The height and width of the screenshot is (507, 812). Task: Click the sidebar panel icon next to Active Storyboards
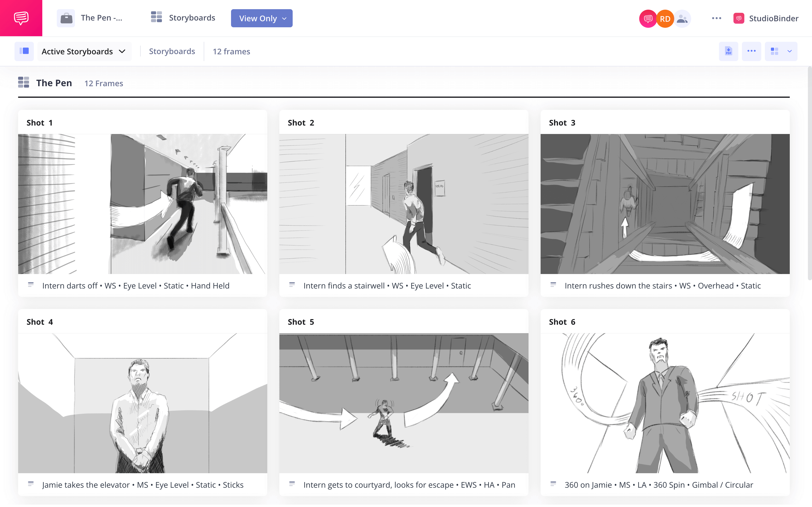(x=24, y=51)
